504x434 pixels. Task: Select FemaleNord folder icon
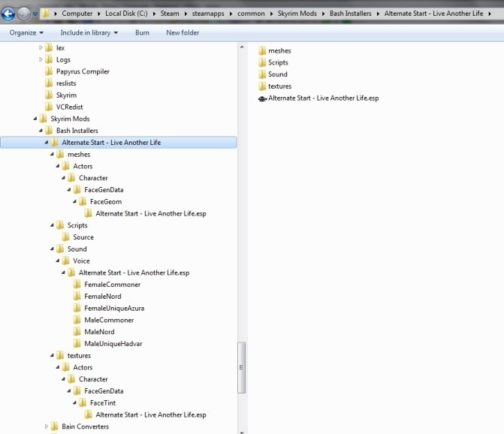coord(77,296)
